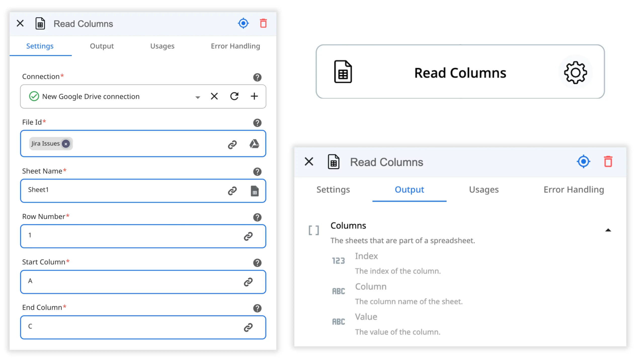644x362 pixels.
Task: Click gear icon on Read Columns node
Action: click(x=575, y=73)
